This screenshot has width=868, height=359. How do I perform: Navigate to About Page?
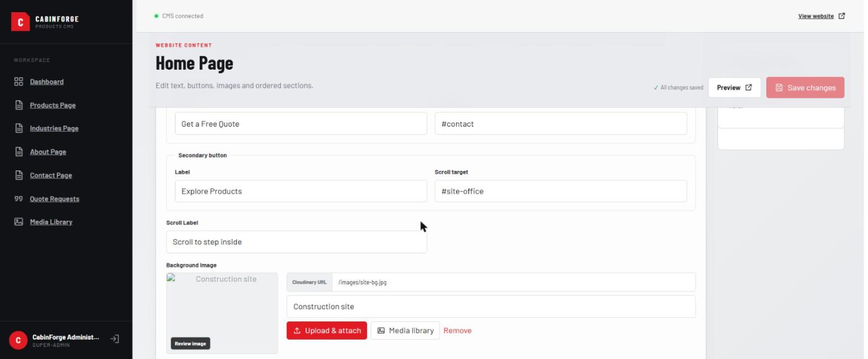pyautogui.click(x=48, y=152)
